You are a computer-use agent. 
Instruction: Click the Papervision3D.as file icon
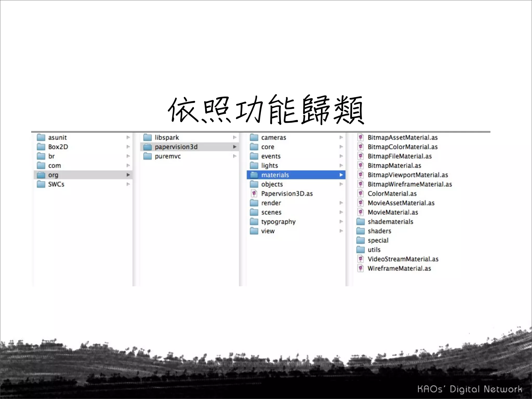tap(254, 193)
